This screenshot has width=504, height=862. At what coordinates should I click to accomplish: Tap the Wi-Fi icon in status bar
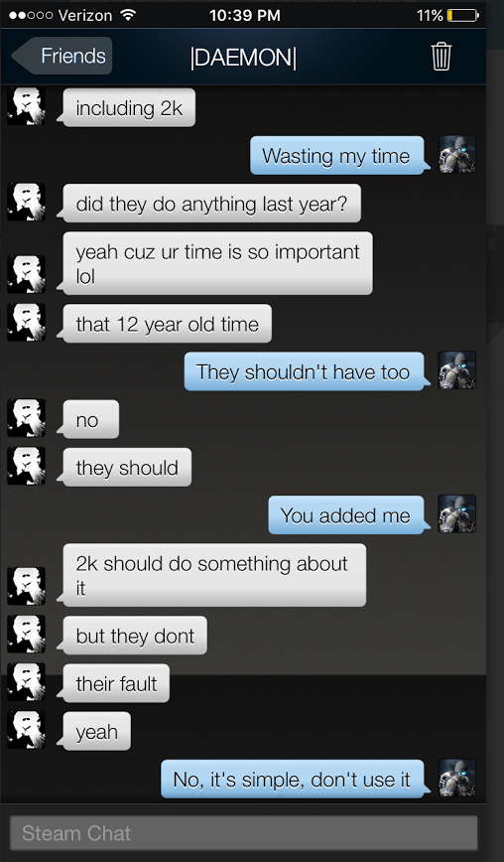(129, 16)
